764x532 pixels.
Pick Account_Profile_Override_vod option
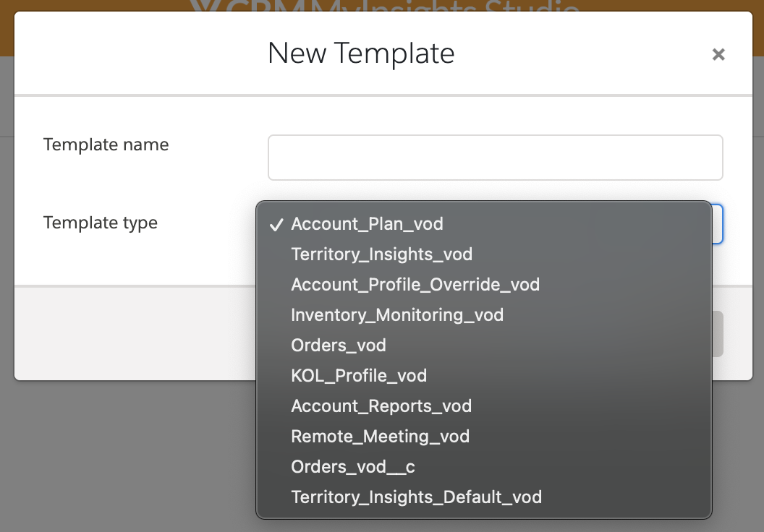[415, 285]
